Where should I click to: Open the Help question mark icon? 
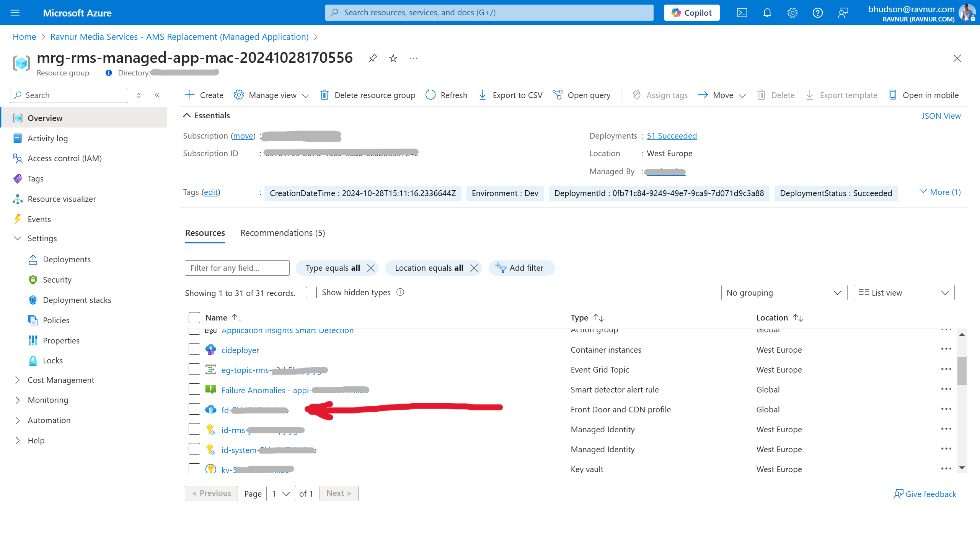coord(817,13)
